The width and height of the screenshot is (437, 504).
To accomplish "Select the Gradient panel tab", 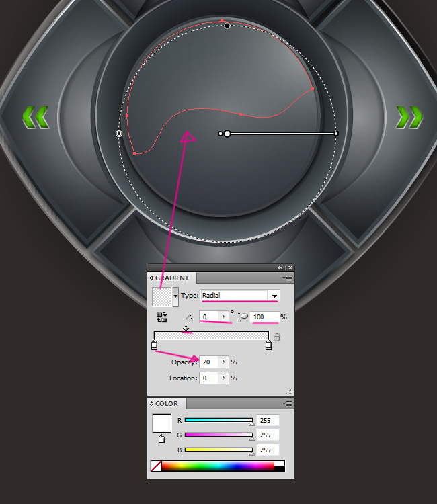I will point(171,278).
